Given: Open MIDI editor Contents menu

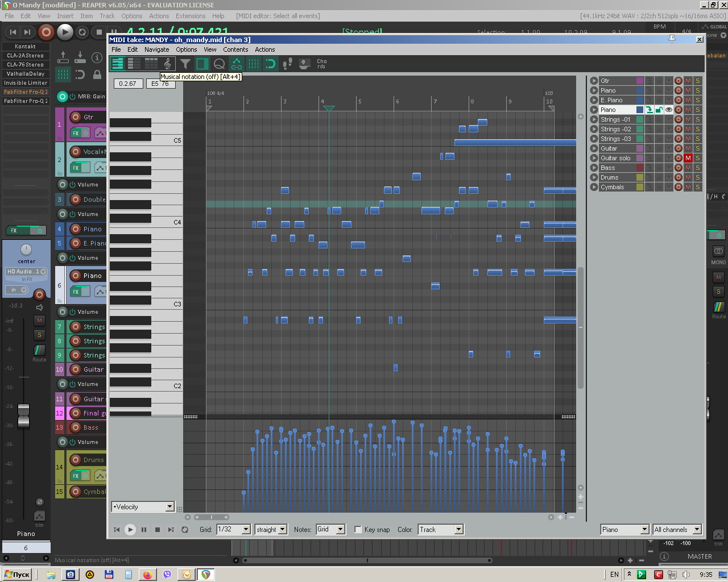Looking at the screenshot, I should pos(235,49).
